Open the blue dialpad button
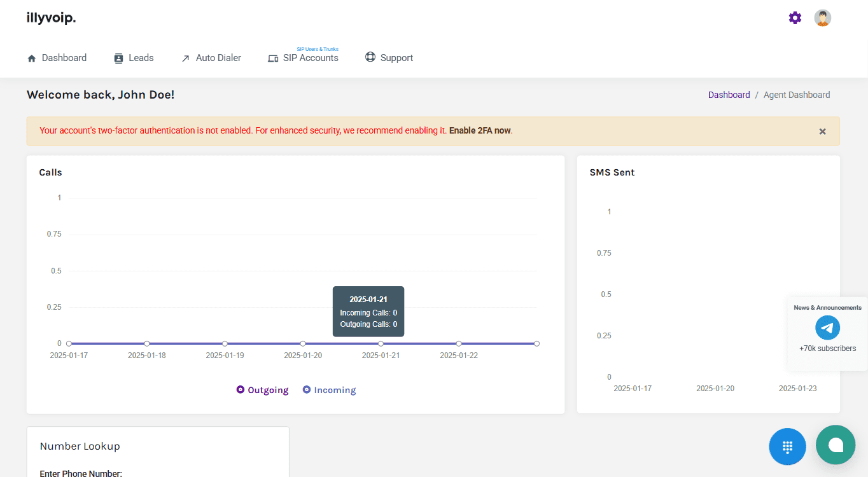This screenshot has height=477, width=868. tap(787, 446)
